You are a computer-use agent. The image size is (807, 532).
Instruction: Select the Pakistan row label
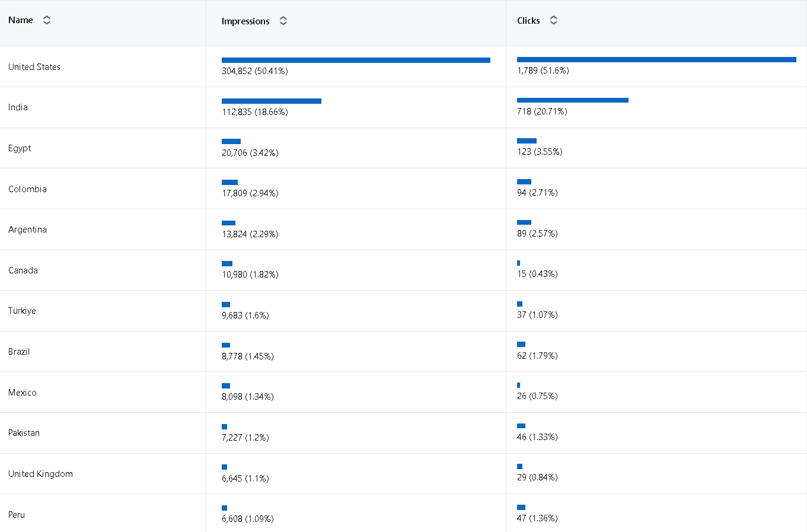pos(24,433)
